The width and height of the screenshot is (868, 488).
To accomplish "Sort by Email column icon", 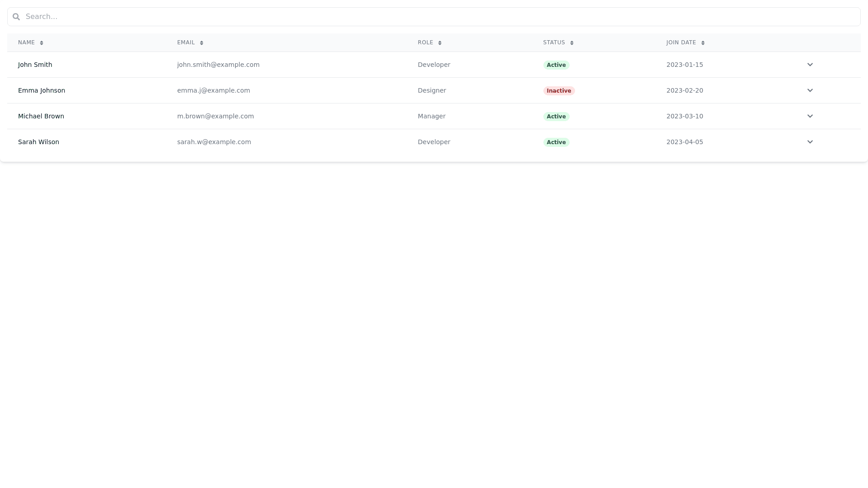I will click(x=202, y=43).
